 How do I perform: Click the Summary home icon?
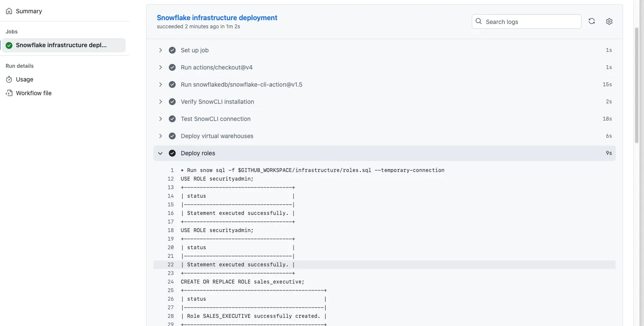click(9, 11)
